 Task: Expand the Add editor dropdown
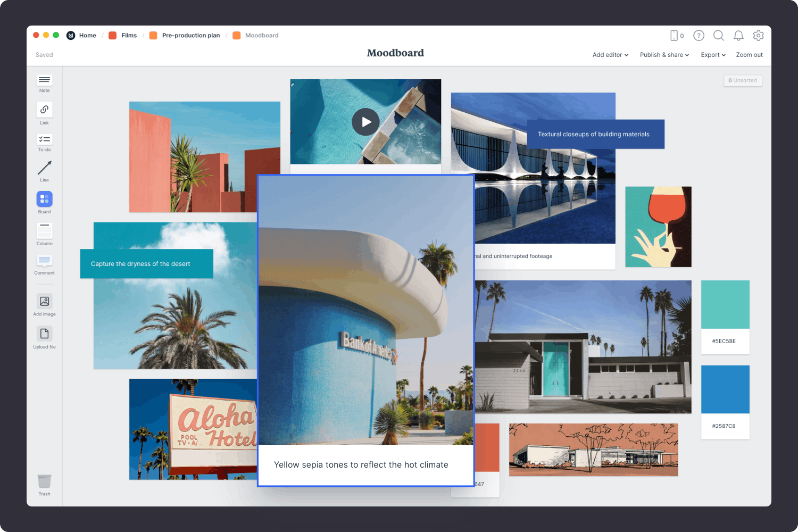coord(610,55)
